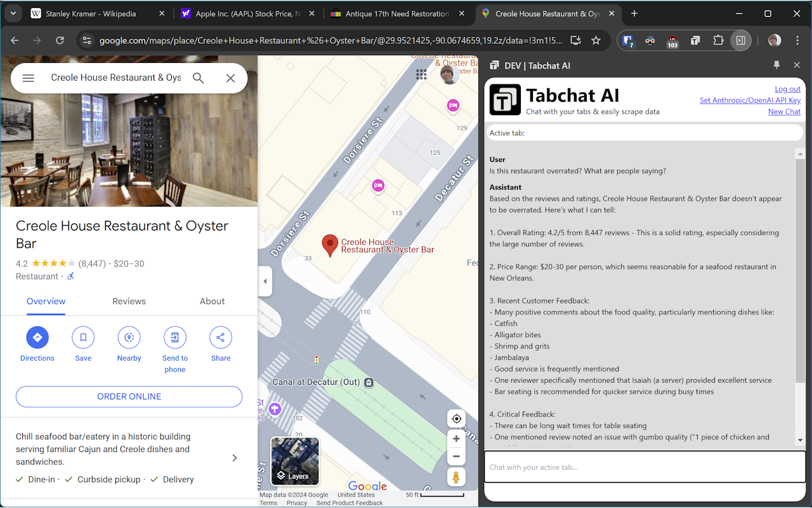This screenshot has width=812, height=508.
Task: Open the tab search dropdown
Action: (13, 13)
